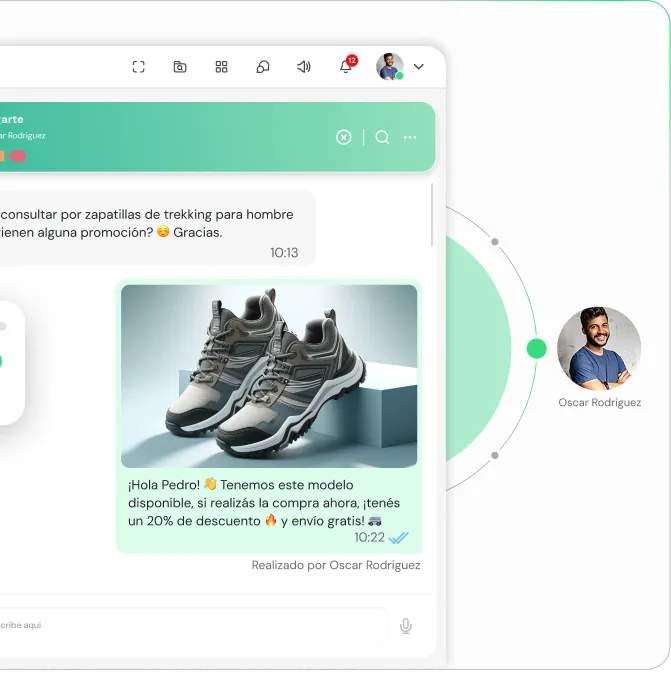The image size is (671, 675).
Task: Click Oscar Rodriguez's large profile photo
Action: click(599, 348)
